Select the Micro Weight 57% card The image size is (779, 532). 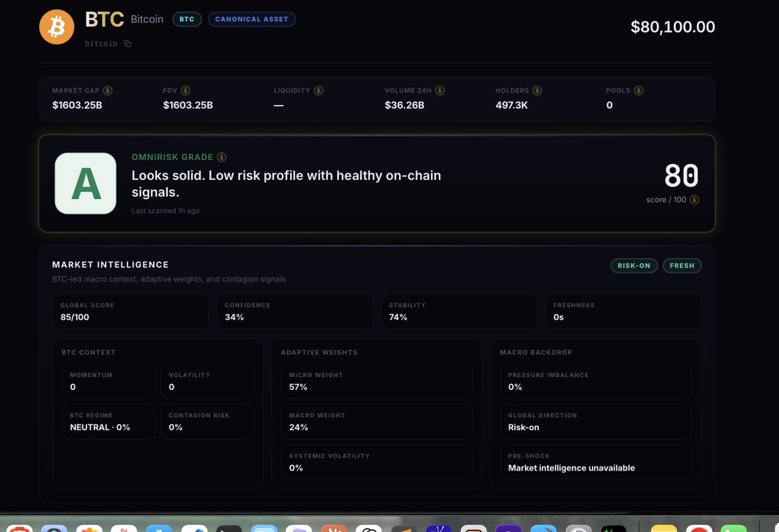coord(377,381)
